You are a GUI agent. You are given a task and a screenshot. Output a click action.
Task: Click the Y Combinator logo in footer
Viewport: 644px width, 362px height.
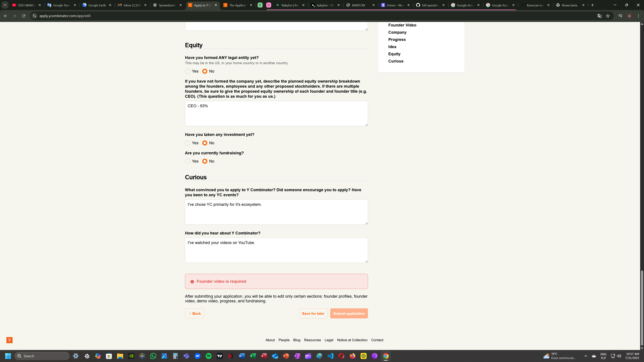[10, 340]
